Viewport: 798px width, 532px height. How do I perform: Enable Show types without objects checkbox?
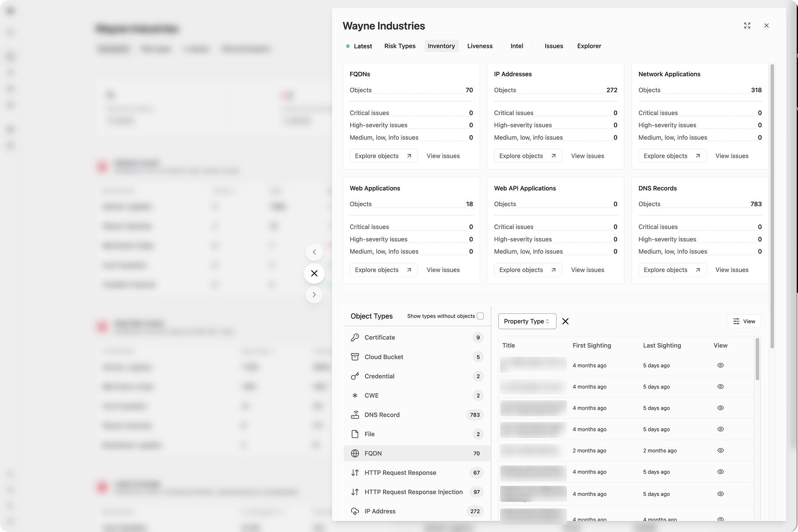point(480,316)
